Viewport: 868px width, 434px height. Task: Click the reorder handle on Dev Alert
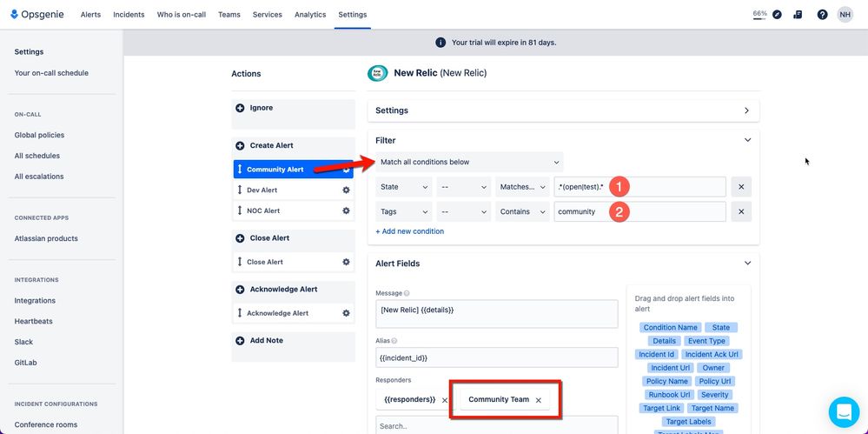[x=240, y=190]
